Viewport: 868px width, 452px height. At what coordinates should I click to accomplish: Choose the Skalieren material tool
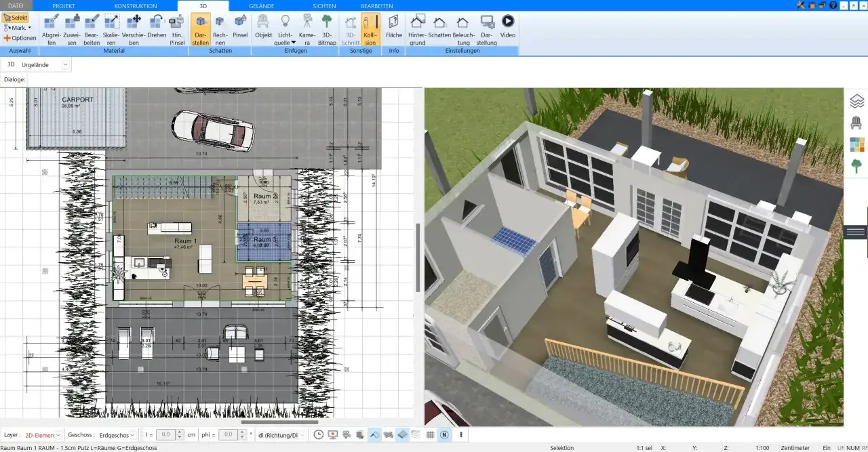click(x=111, y=29)
